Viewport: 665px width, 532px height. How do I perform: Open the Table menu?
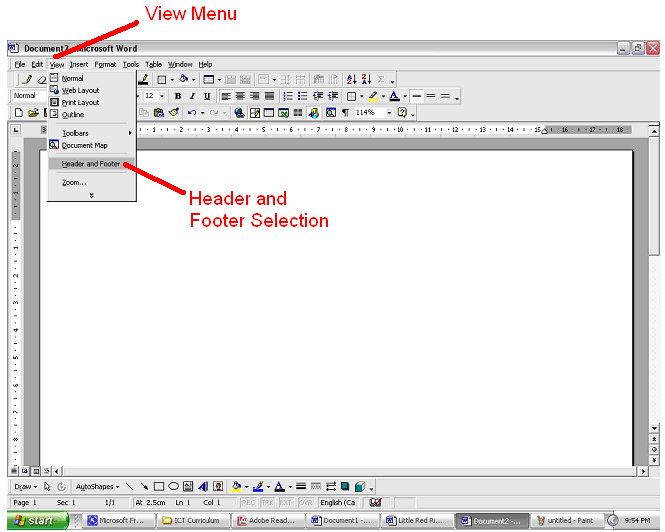click(154, 64)
